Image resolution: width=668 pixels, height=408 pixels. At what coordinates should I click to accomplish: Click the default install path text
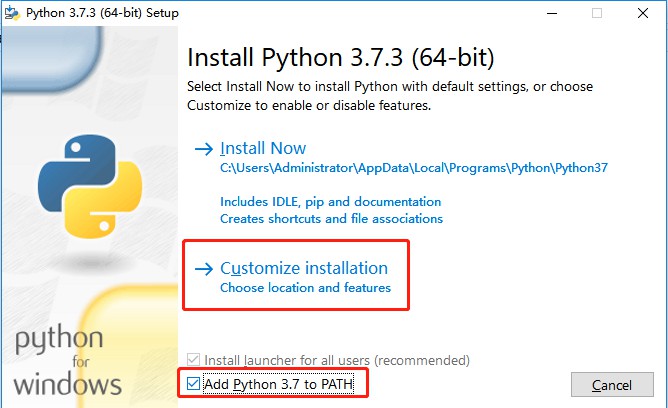[414, 168]
